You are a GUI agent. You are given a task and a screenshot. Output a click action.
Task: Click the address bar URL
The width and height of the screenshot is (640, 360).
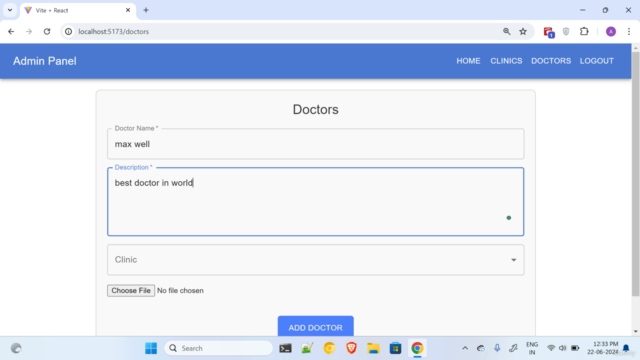[113, 31]
